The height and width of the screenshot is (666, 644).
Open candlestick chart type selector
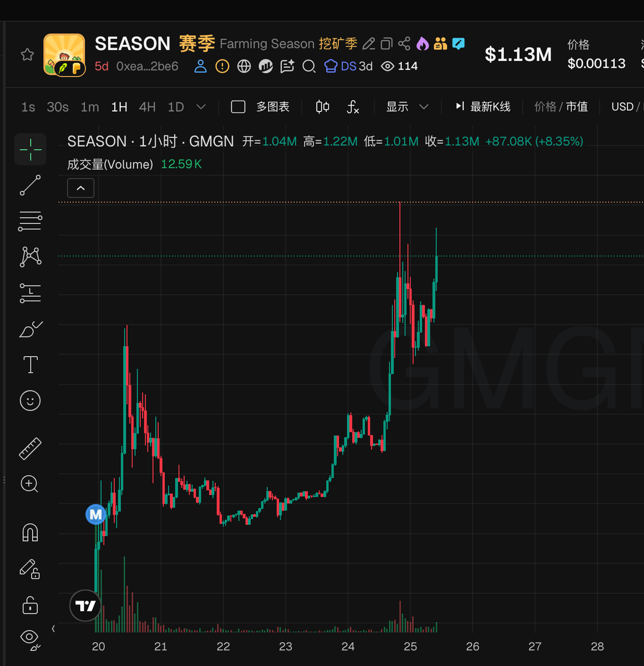coord(323,107)
